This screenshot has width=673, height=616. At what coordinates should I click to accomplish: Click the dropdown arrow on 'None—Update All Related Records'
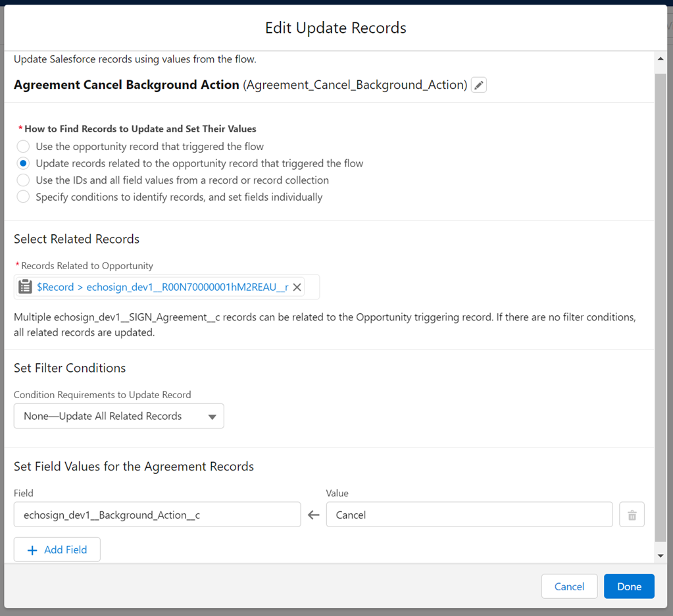click(212, 417)
